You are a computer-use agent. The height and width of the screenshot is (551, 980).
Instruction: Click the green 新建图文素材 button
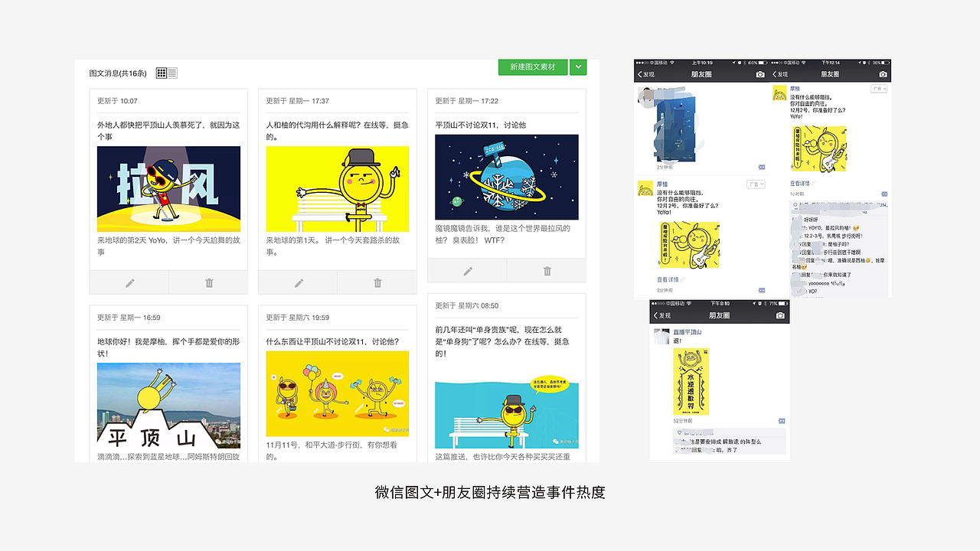[x=533, y=67]
